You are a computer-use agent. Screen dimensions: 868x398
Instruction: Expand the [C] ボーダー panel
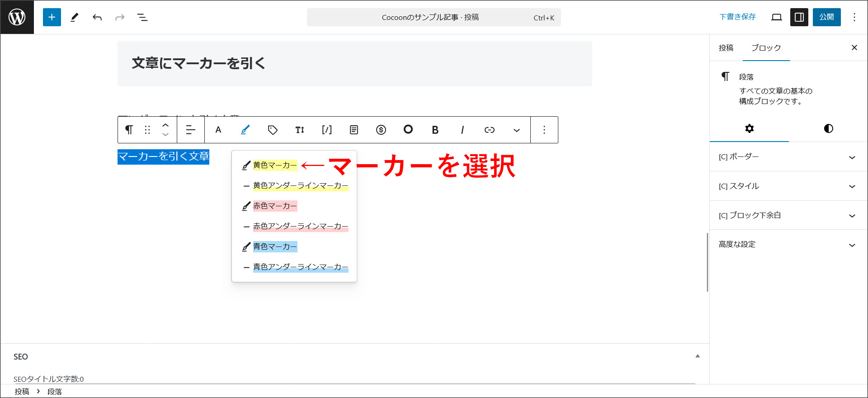(x=788, y=157)
